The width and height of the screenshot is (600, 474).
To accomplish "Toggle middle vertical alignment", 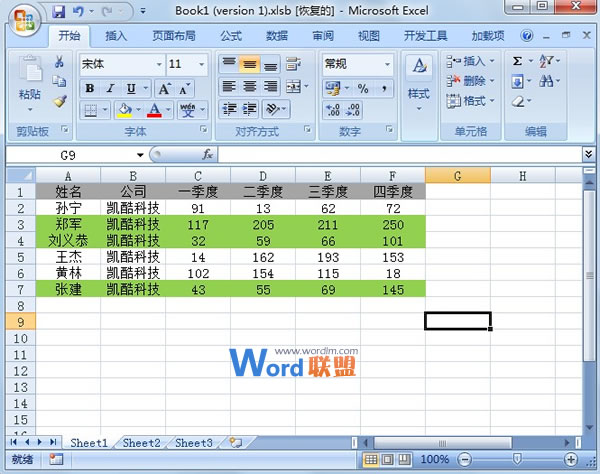I will pyautogui.click(x=249, y=64).
